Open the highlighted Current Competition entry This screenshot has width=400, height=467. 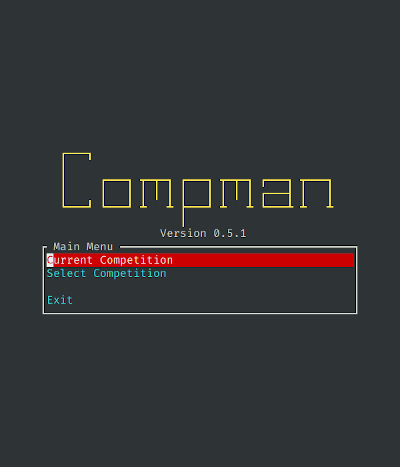pyautogui.click(x=200, y=260)
